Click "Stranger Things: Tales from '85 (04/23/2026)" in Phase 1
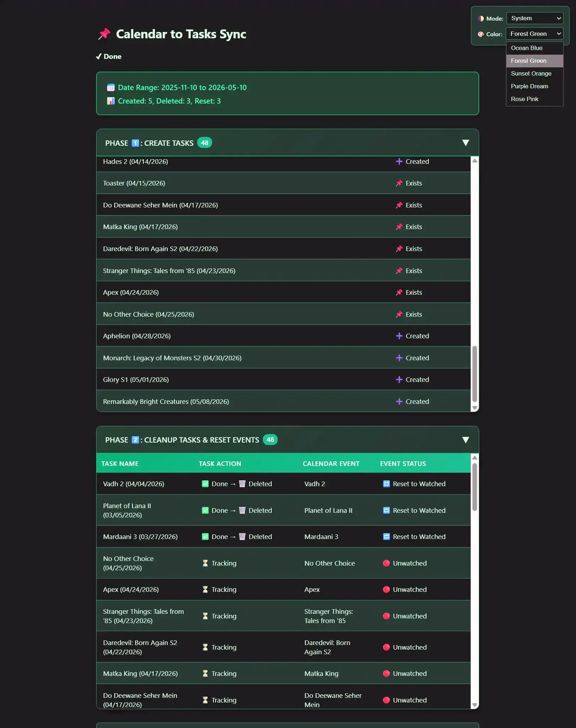Image resolution: width=576 pixels, height=728 pixels. (169, 271)
